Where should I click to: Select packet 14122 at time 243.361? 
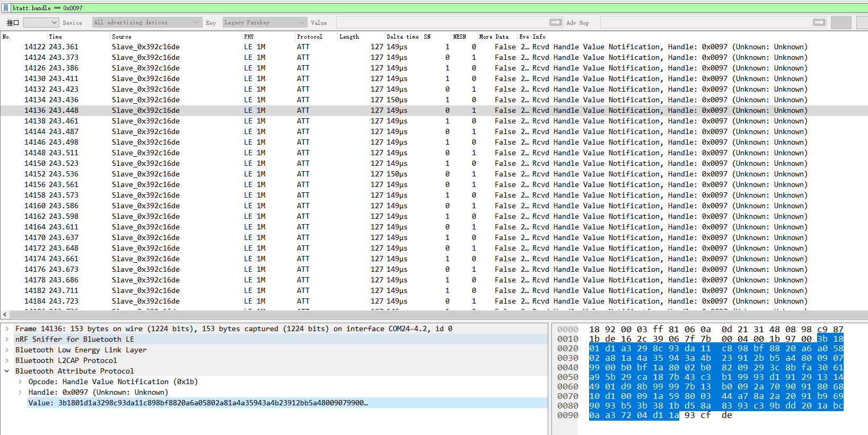pyautogui.click(x=434, y=47)
